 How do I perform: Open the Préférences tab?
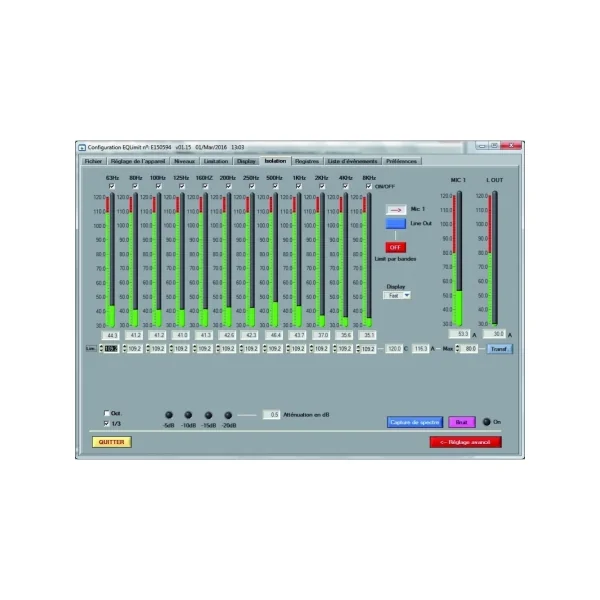[401, 161]
